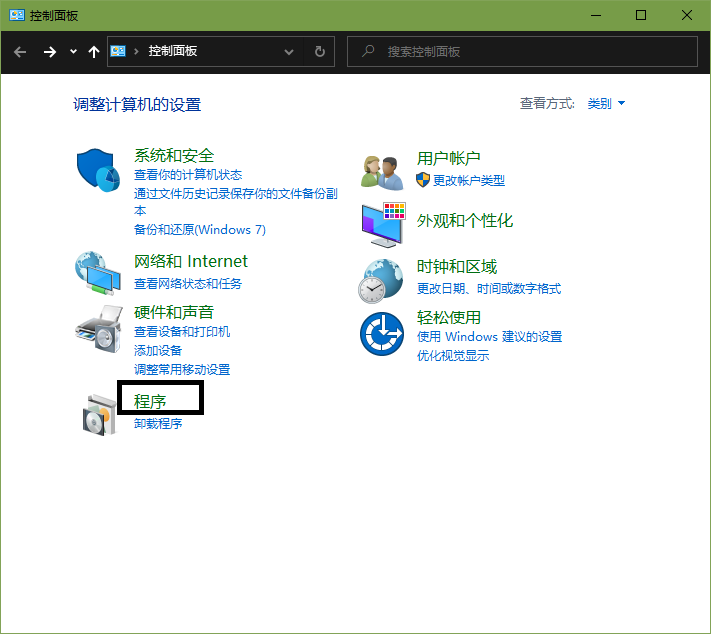Click the back arrow button
This screenshot has height=634, width=711.
20,52
